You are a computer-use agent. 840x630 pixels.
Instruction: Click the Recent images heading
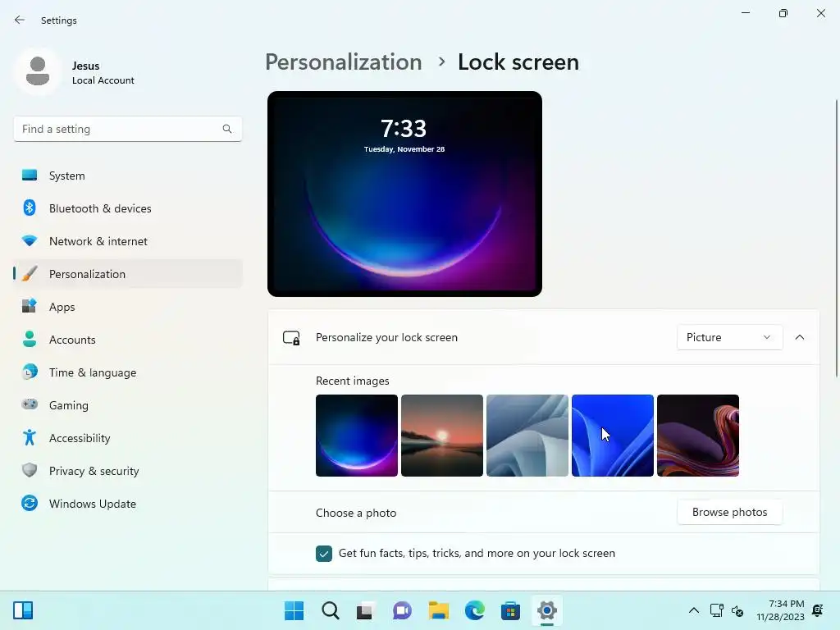[353, 381]
